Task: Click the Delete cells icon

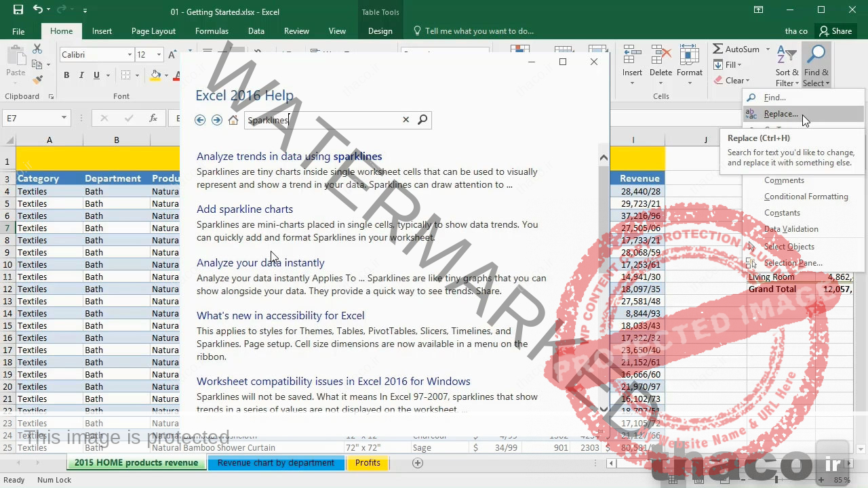Action: [x=660, y=55]
